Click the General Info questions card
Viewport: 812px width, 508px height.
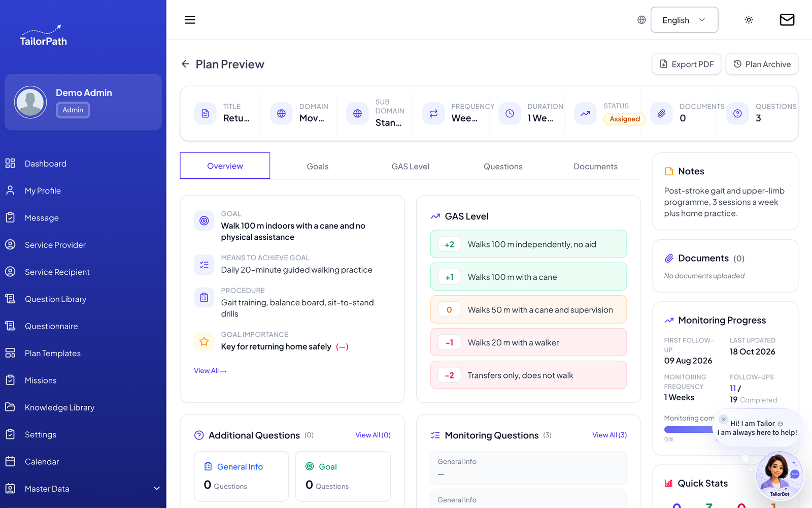[x=241, y=477]
